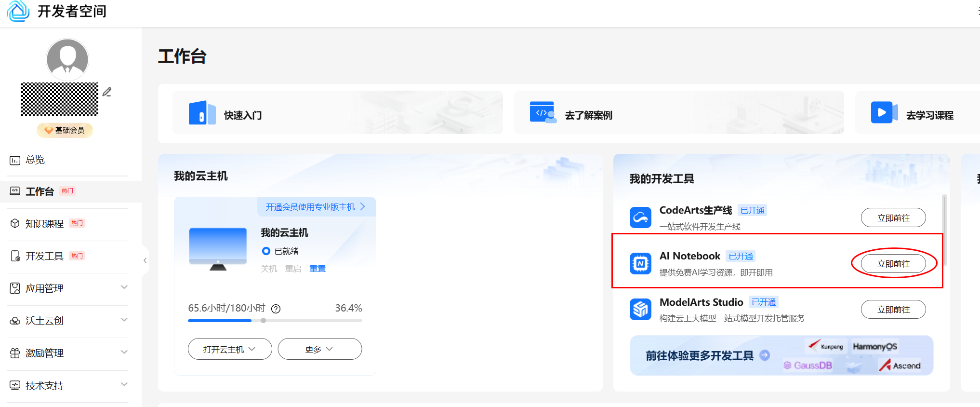Click the 去了解案例 code window icon
980x407 pixels.
[x=543, y=112]
